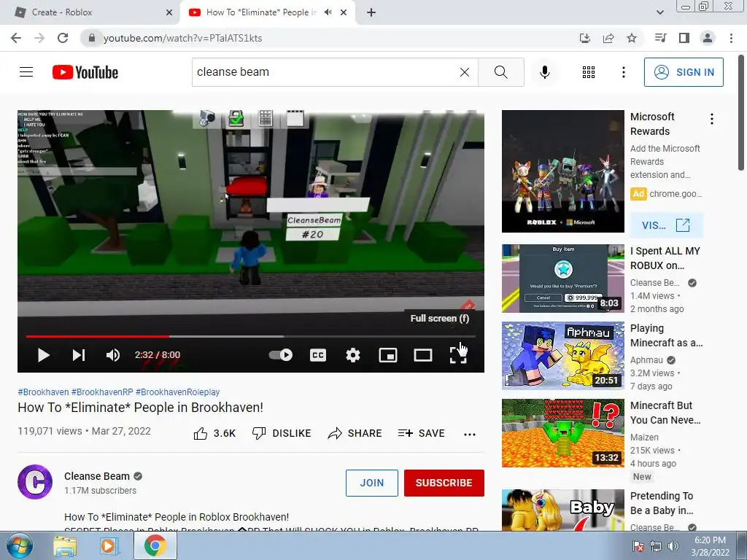Image resolution: width=747 pixels, height=560 pixels.
Task: Go back in browser history
Action: coord(16,38)
